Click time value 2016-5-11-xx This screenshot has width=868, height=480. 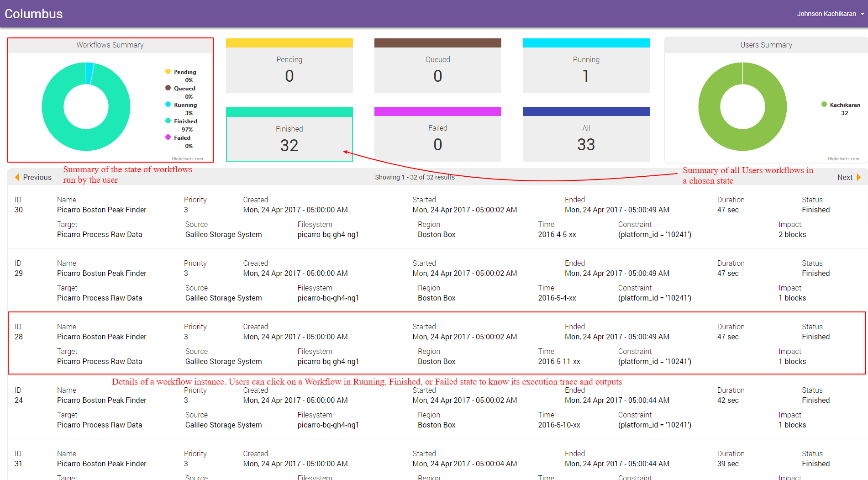(559, 361)
